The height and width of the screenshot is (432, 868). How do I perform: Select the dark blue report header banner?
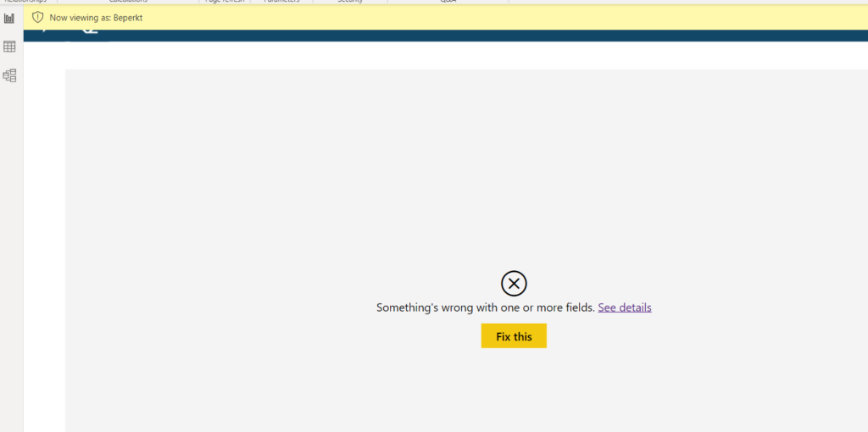tap(475, 36)
